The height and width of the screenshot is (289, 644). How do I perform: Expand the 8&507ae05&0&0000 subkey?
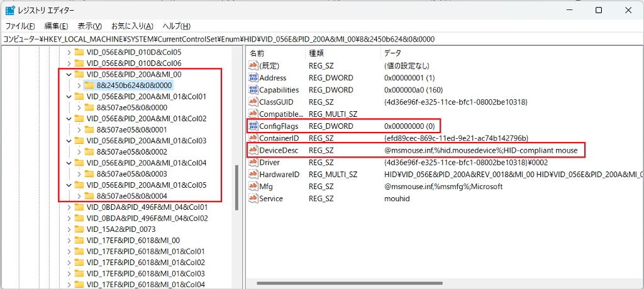pos(79,107)
